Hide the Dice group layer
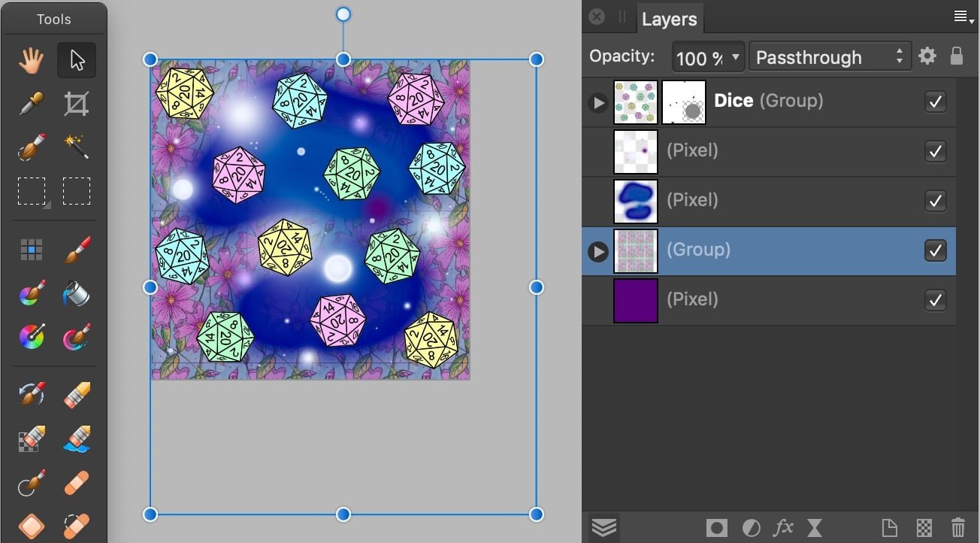Viewport: 980px width, 543px height. point(935,102)
